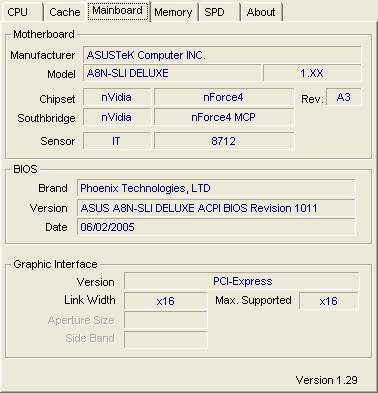Click the Max. Supported label
This screenshot has height=393, width=378.
click(x=253, y=300)
